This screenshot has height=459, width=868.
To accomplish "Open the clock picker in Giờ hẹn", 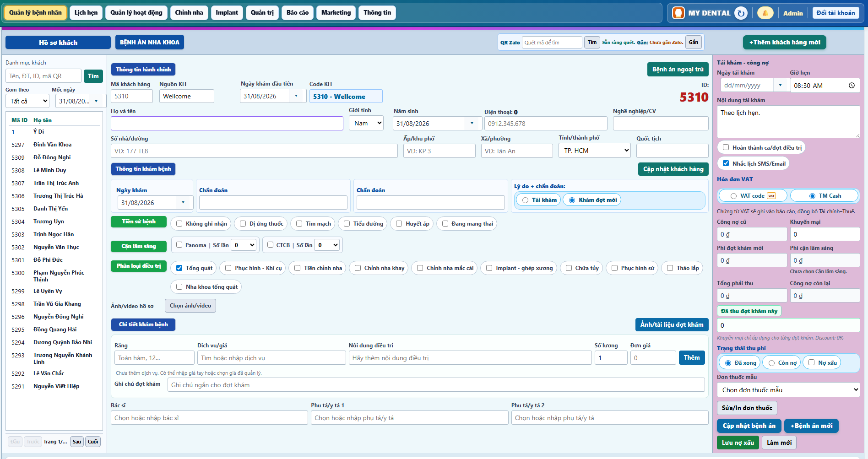I will [852, 86].
